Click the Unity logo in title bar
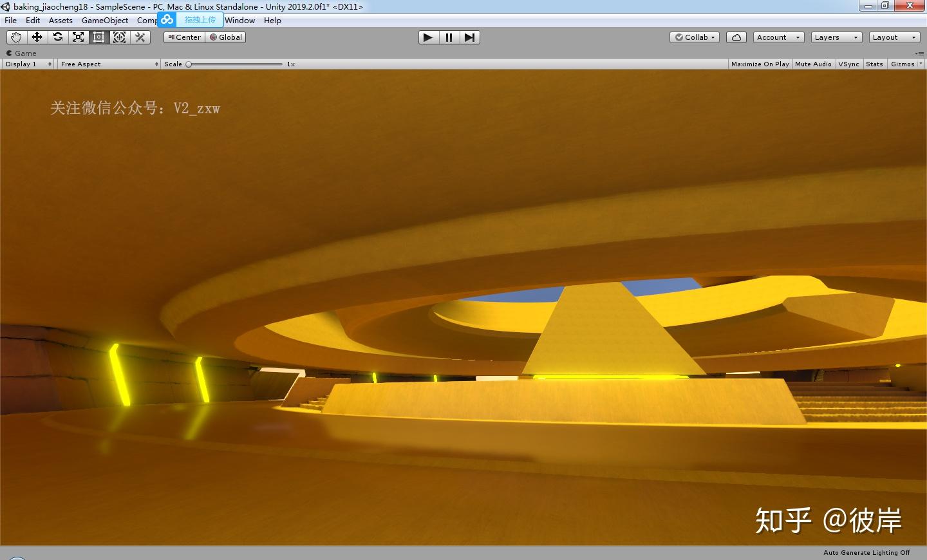The width and height of the screenshot is (927, 560). click(6, 6)
